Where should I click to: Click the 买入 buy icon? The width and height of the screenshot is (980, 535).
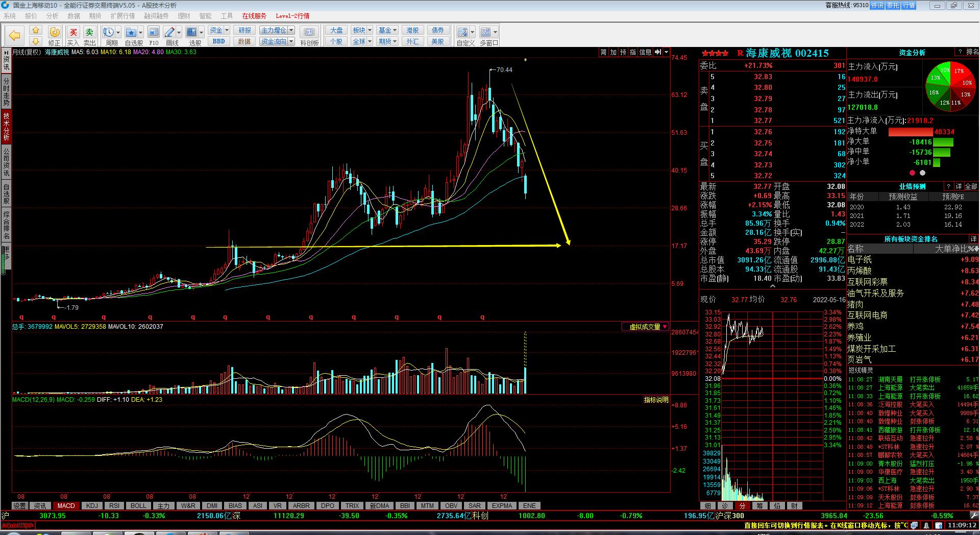[x=73, y=32]
